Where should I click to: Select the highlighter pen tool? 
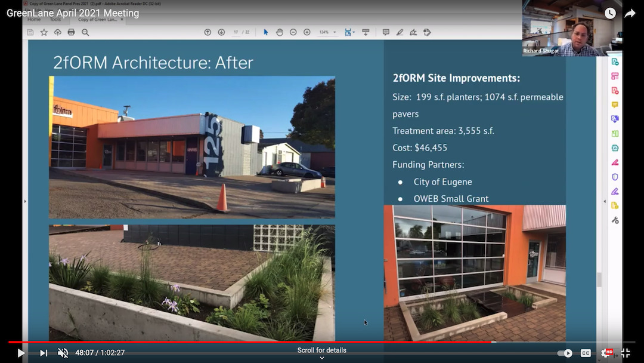coord(400,32)
